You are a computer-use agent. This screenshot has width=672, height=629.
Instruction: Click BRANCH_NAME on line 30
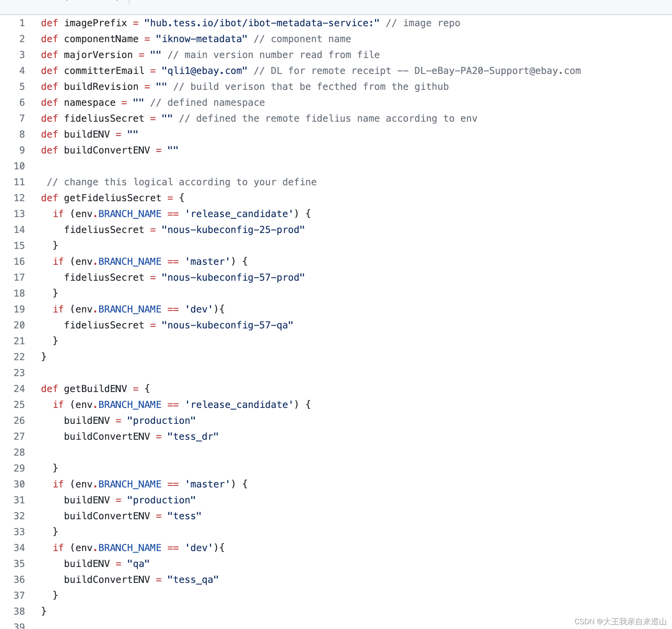pyautogui.click(x=130, y=484)
